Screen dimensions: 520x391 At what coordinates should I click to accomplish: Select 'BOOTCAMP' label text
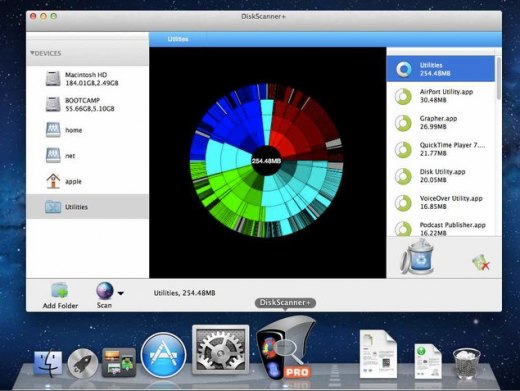click(82, 100)
